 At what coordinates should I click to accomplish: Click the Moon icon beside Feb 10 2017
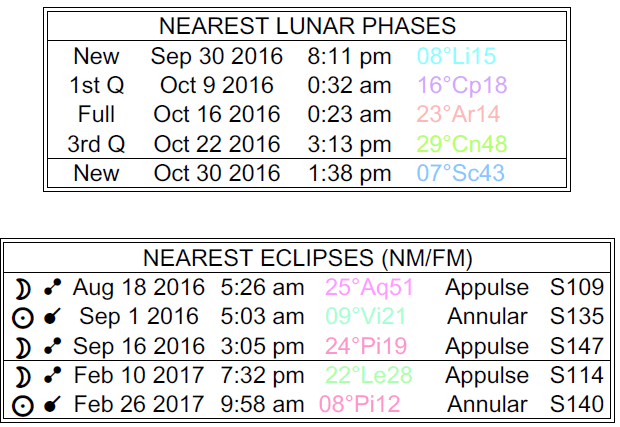pyautogui.click(x=22, y=376)
